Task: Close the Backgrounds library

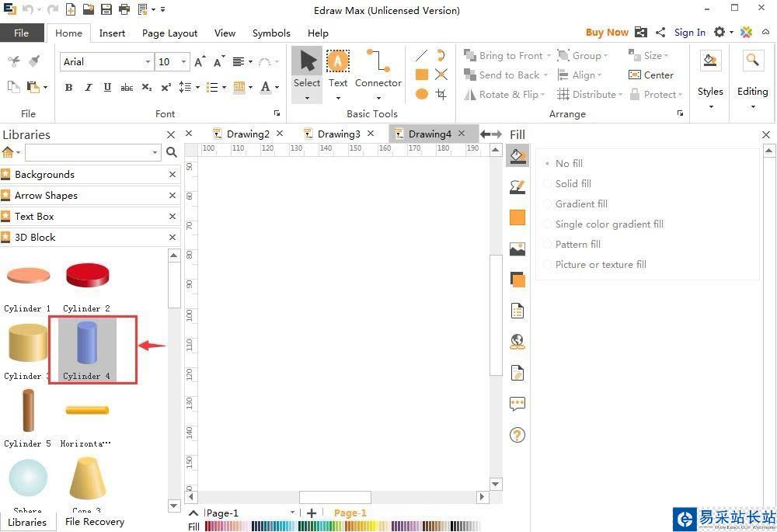Action: coord(172,175)
